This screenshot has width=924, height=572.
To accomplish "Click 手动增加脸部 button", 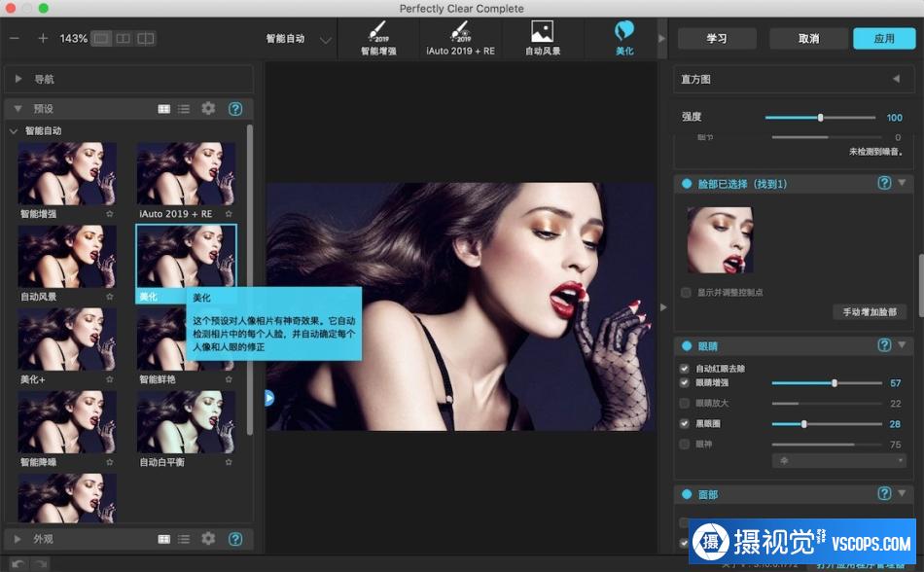I will pos(870,312).
